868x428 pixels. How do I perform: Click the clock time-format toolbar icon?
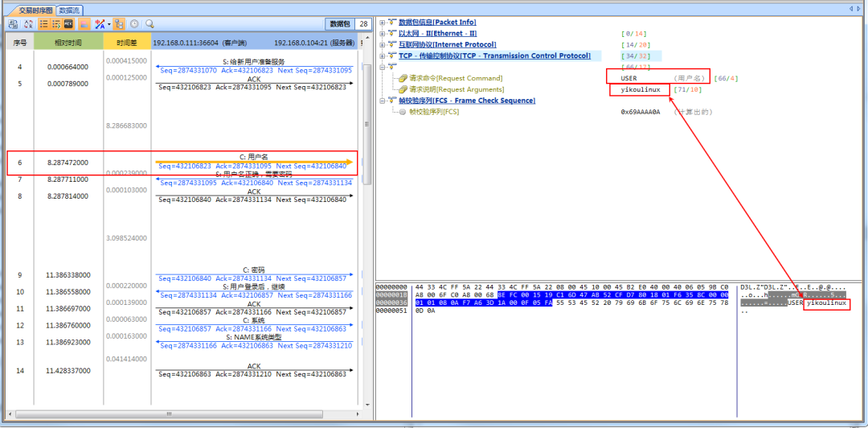tap(134, 24)
